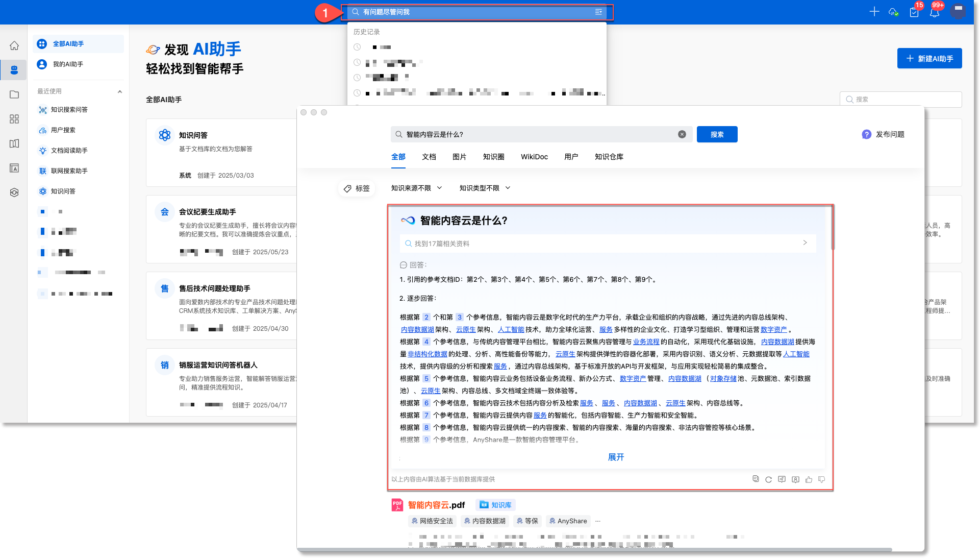
Task: Click the question mark icon beside 发布问题
Action: [x=866, y=134]
